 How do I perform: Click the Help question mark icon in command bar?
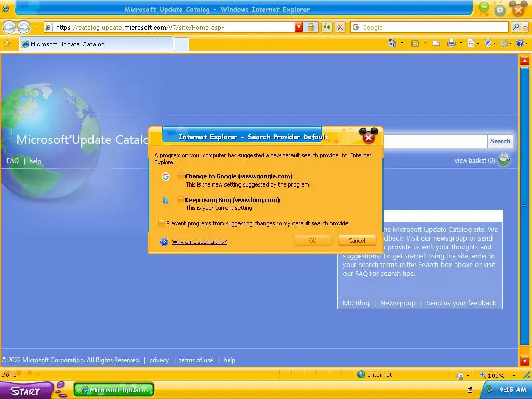[x=520, y=43]
